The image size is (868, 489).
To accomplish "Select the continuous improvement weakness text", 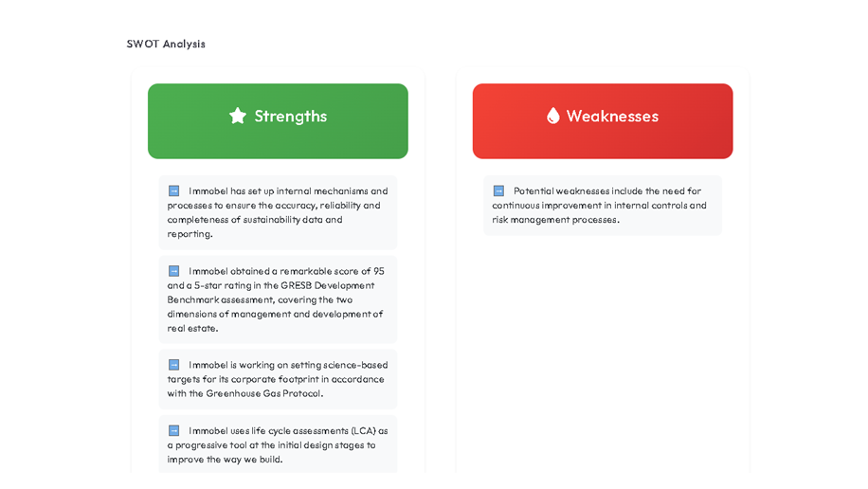I will pyautogui.click(x=603, y=205).
